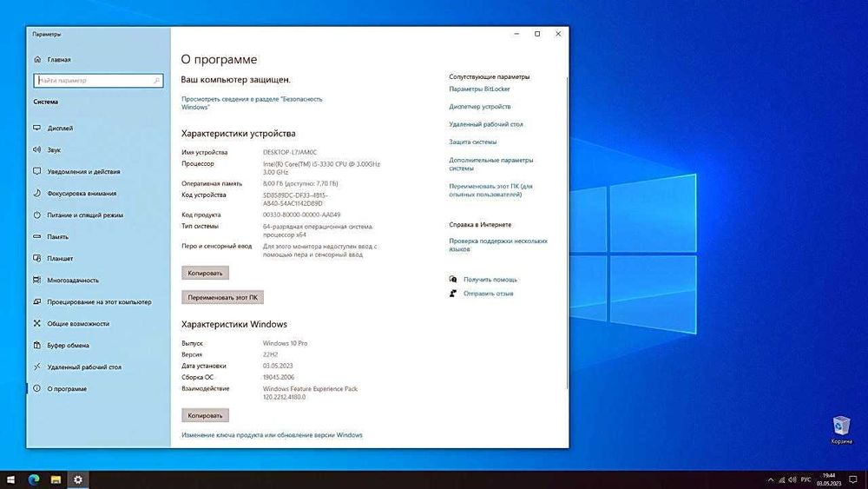Screen dimensions: 868x489
Task: Open the notification center icon
Action: 853,479
